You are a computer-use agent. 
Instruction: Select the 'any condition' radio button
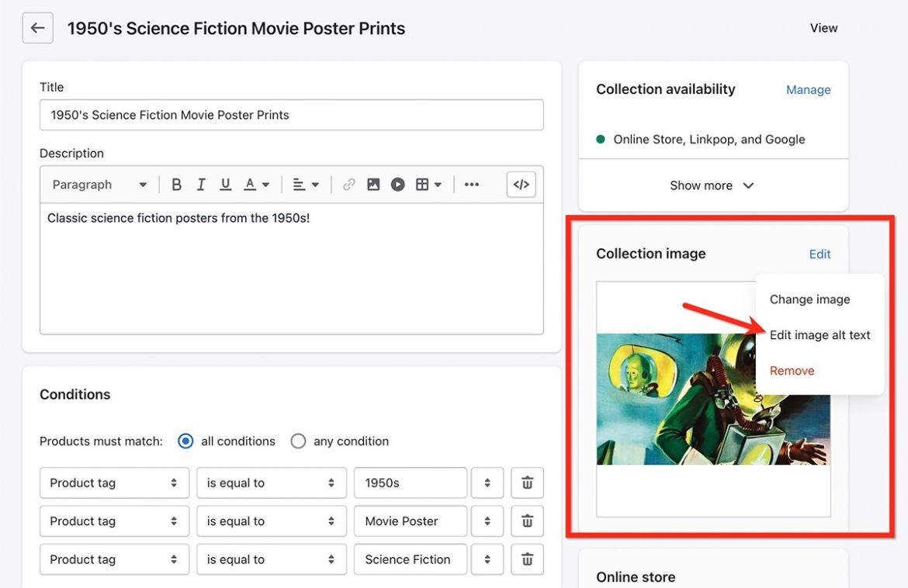pos(298,441)
